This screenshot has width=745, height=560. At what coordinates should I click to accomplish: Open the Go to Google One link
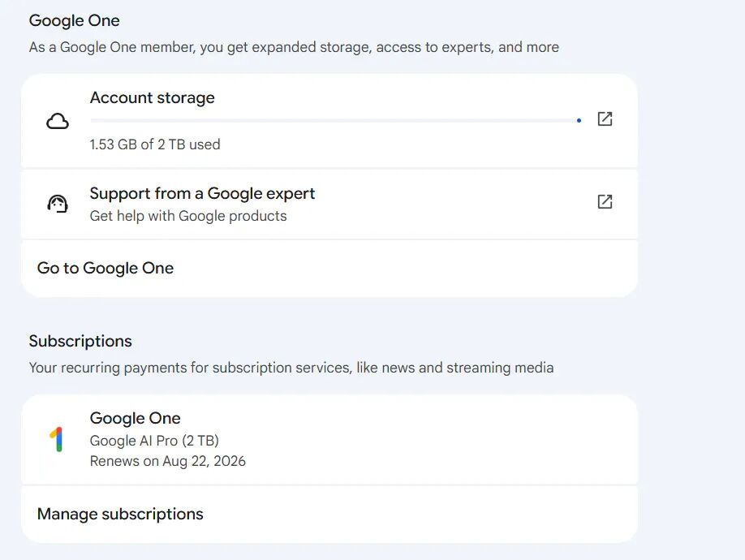point(329,269)
